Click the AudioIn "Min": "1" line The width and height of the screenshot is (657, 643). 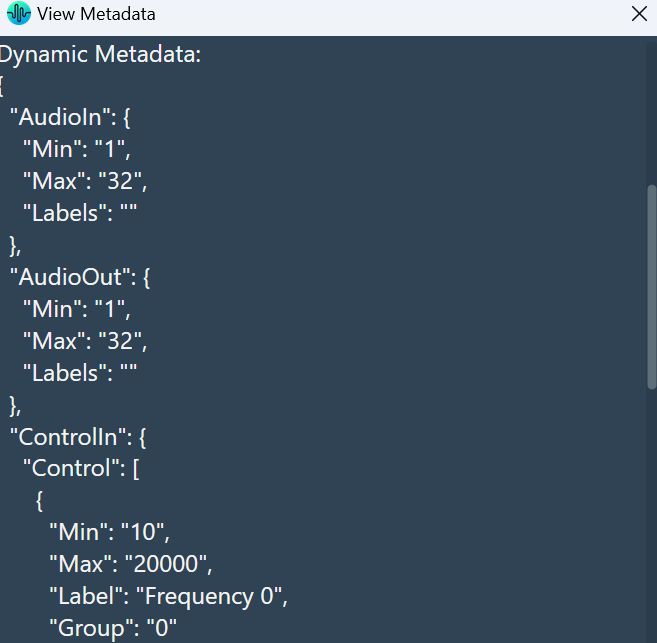[77, 149]
